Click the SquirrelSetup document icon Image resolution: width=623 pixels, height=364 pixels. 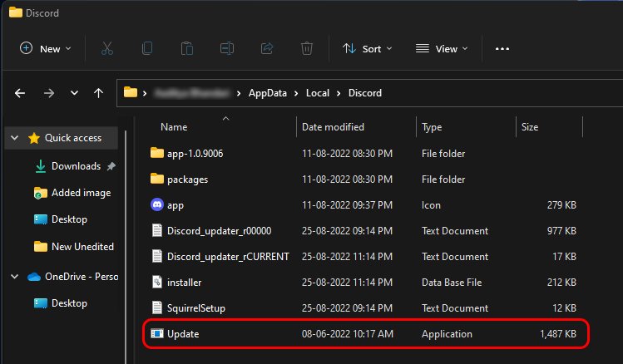(157, 307)
